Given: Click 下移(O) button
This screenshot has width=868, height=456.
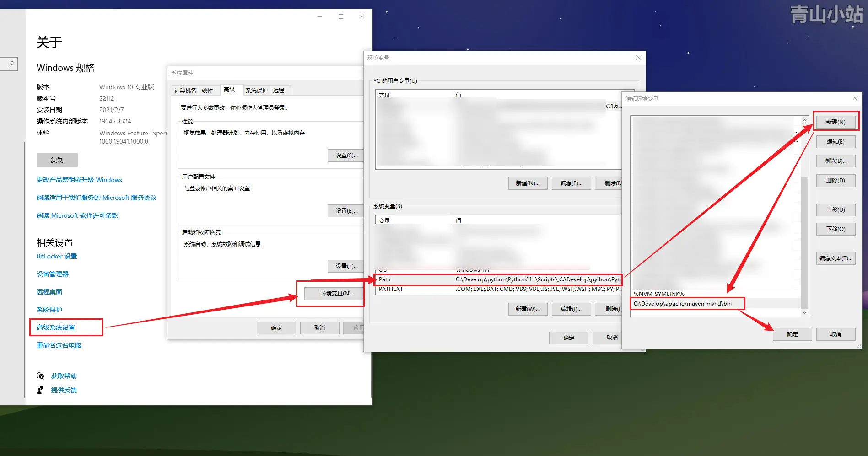Looking at the screenshot, I should (836, 229).
